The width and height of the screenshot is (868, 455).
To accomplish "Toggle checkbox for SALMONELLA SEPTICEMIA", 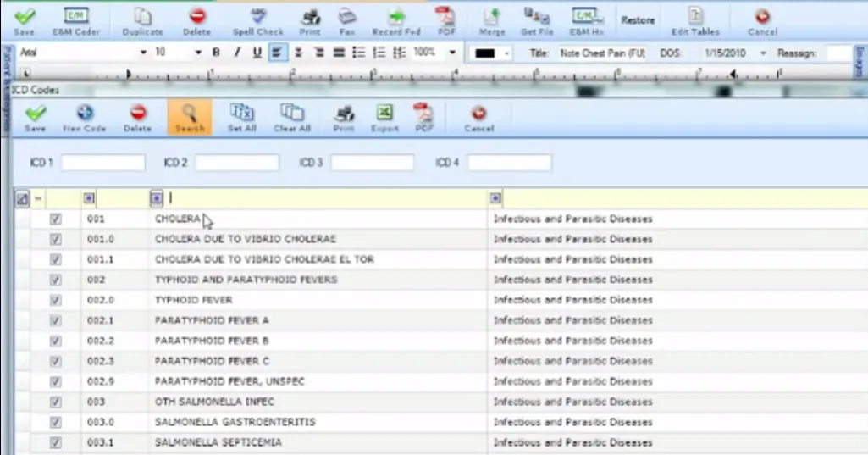I will click(55, 443).
